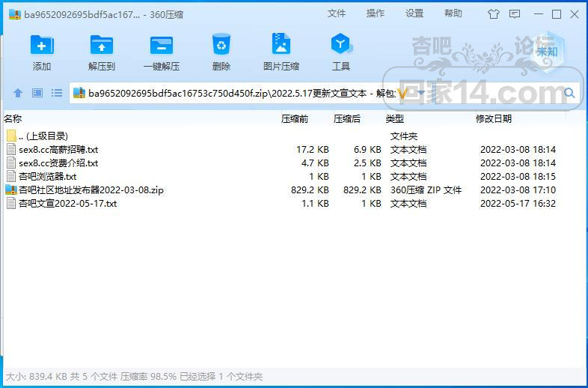Image resolution: width=588 pixels, height=388 pixels.
Task: Click the 1.1 KB size cell
Action: coord(315,204)
